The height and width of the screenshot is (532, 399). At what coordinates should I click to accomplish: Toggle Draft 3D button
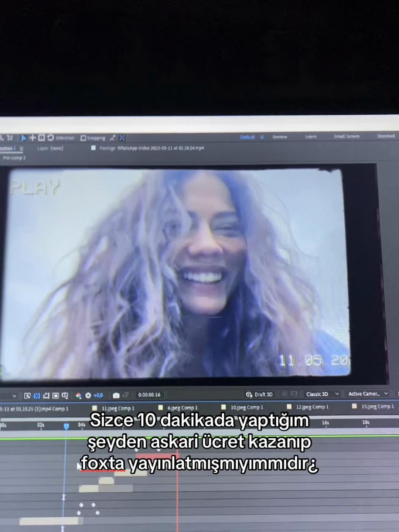pos(259,395)
